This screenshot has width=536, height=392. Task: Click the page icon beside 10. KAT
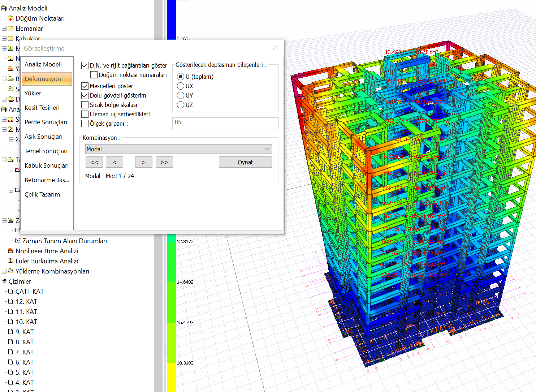pos(11,322)
